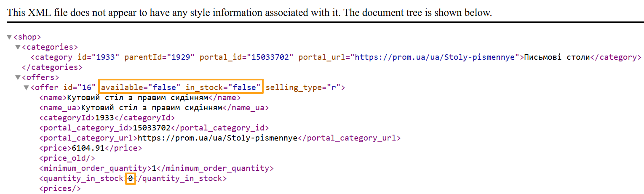Collapse the offers node triangle
Viewport: 644px width, 194px height.
click(18, 77)
